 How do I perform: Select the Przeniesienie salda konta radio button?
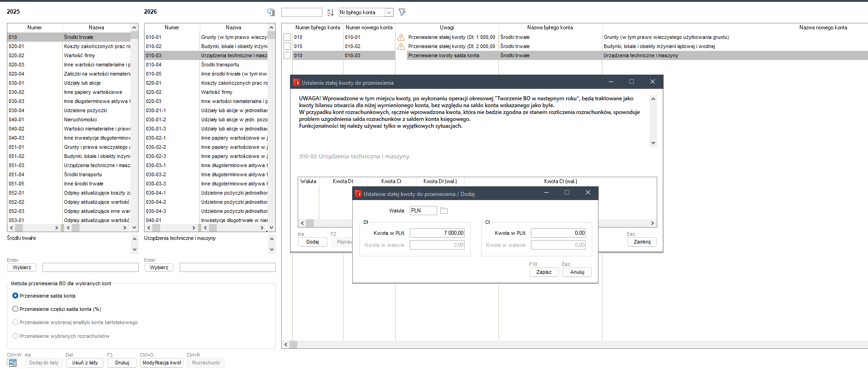[16, 296]
